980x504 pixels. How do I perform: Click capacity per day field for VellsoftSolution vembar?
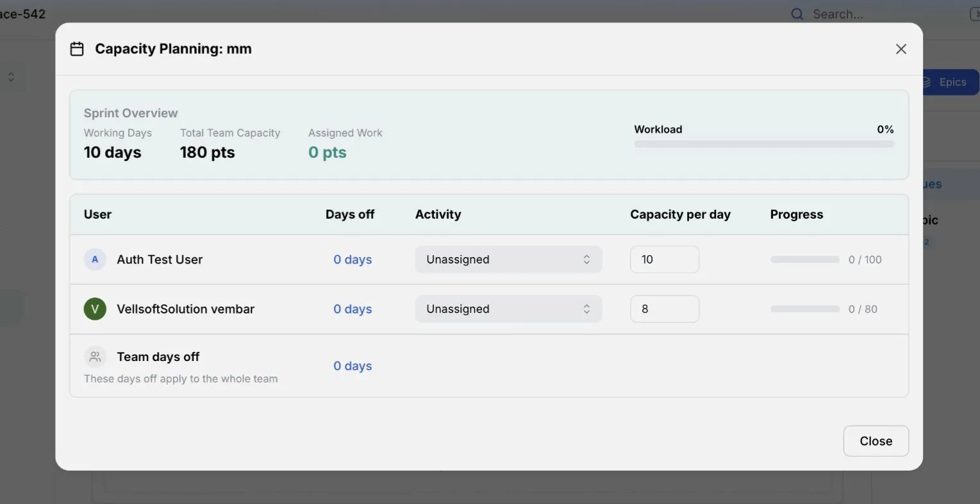click(665, 309)
